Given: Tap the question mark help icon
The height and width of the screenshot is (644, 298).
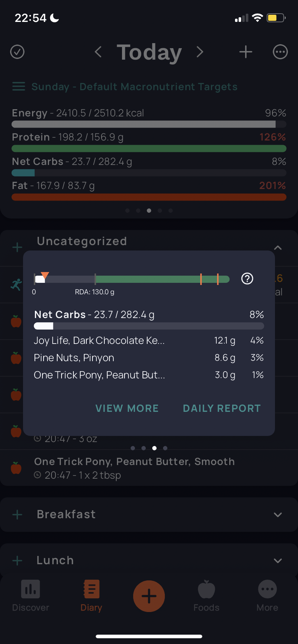Looking at the screenshot, I should [x=247, y=279].
